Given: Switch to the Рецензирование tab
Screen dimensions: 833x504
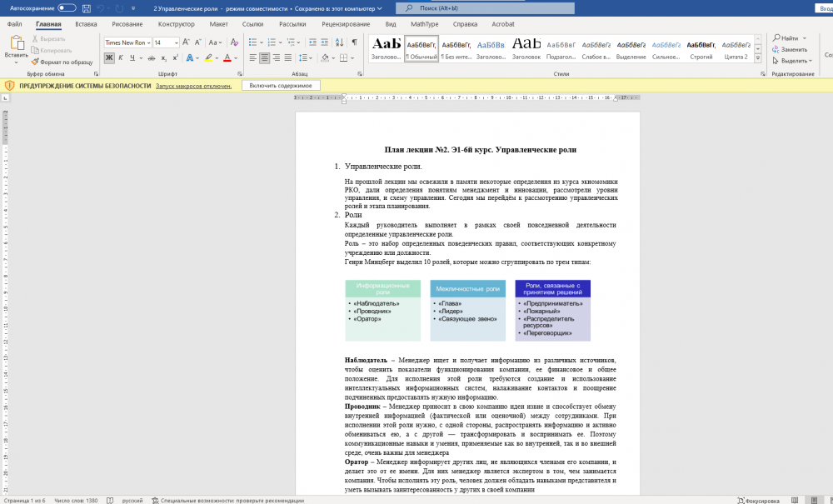Looking at the screenshot, I should tap(346, 24).
